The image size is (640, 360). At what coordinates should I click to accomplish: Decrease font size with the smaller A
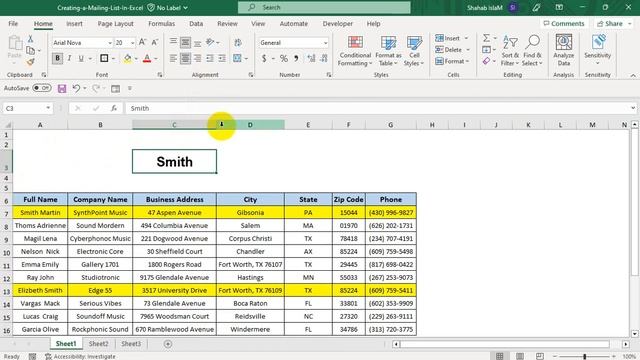pyautogui.click(x=155, y=42)
